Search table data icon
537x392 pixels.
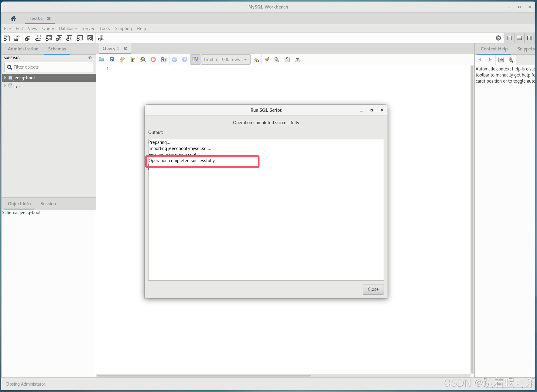pyautogui.click(x=90, y=38)
